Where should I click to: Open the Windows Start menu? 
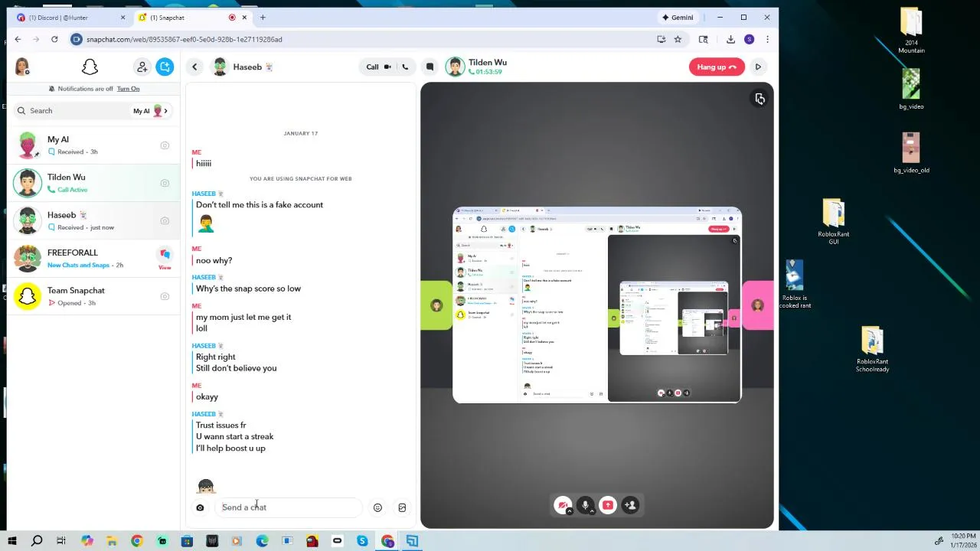(x=11, y=541)
